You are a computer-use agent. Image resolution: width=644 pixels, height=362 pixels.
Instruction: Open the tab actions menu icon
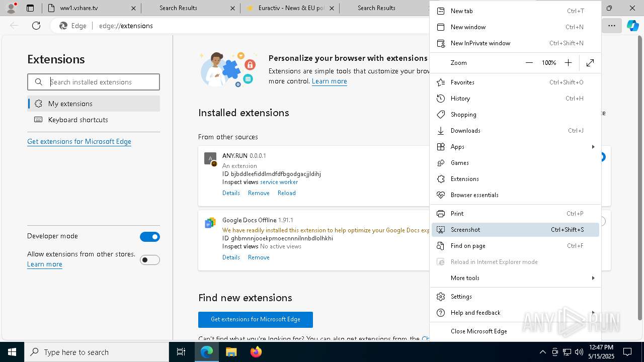click(x=30, y=8)
